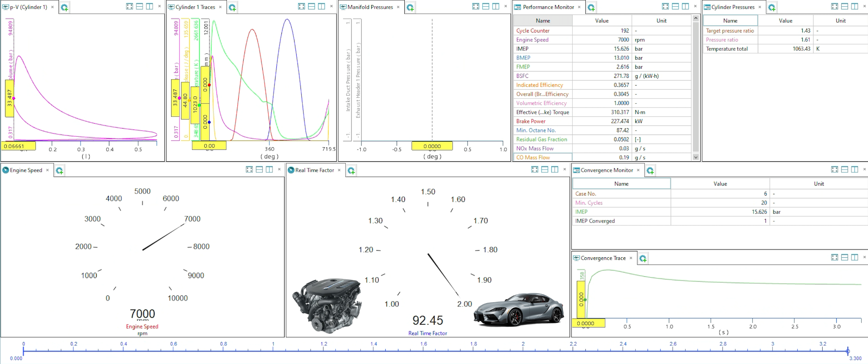Select the Cycle Counter row in Performance Monitor

(x=602, y=30)
